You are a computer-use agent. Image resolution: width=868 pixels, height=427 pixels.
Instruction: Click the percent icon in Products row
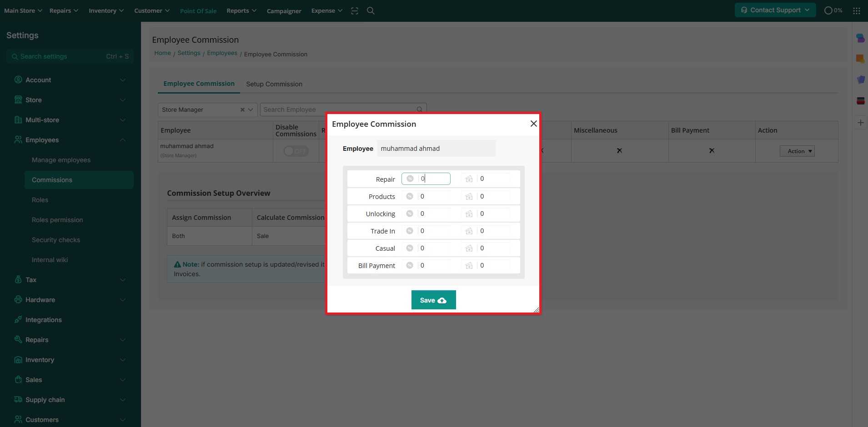(410, 196)
